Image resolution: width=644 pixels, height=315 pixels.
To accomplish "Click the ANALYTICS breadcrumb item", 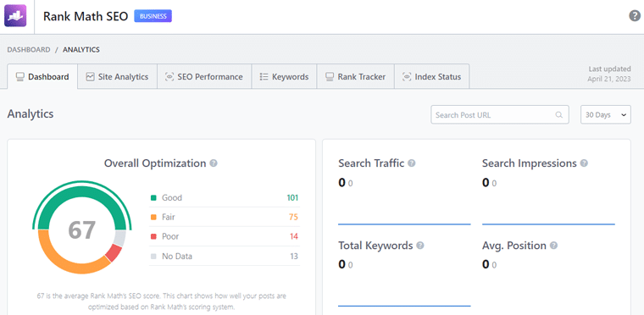I will pos(80,50).
